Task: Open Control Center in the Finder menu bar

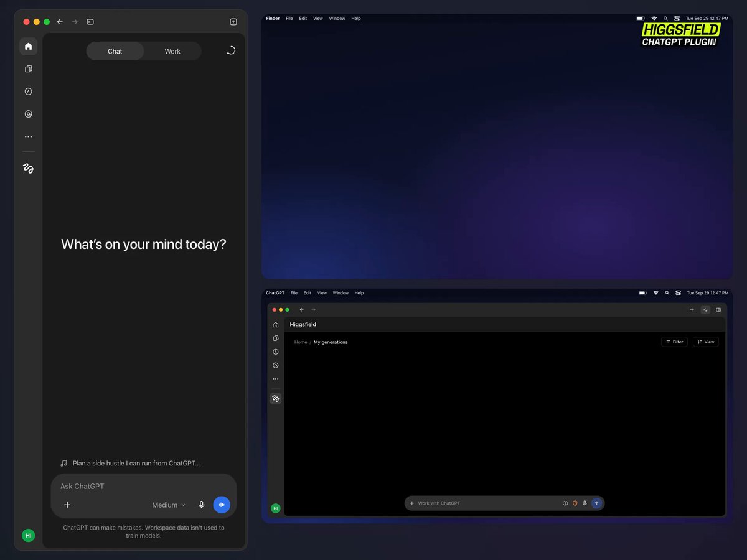Action: point(677,19)
